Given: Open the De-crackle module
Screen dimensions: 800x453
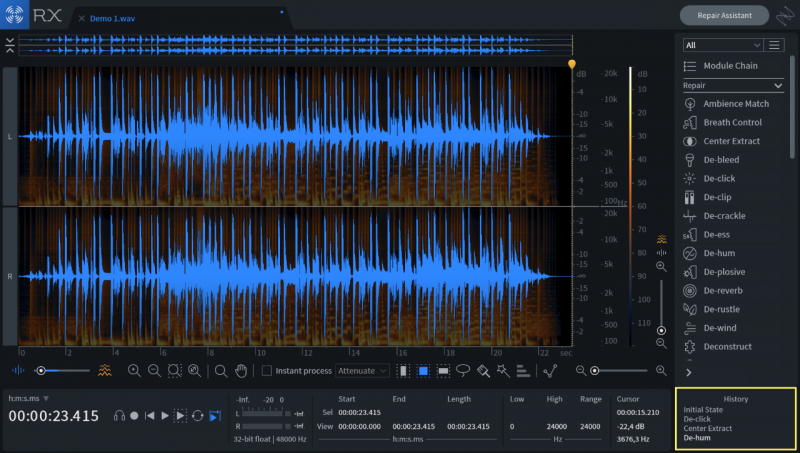Looking at the screenshot, I should click(714, 216).
